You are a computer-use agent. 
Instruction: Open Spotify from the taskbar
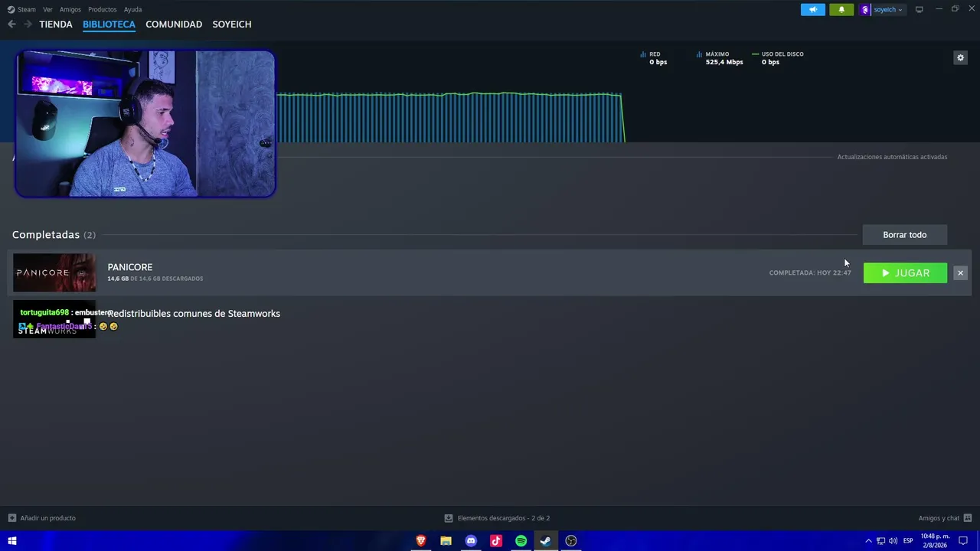(x=521, y=541)
